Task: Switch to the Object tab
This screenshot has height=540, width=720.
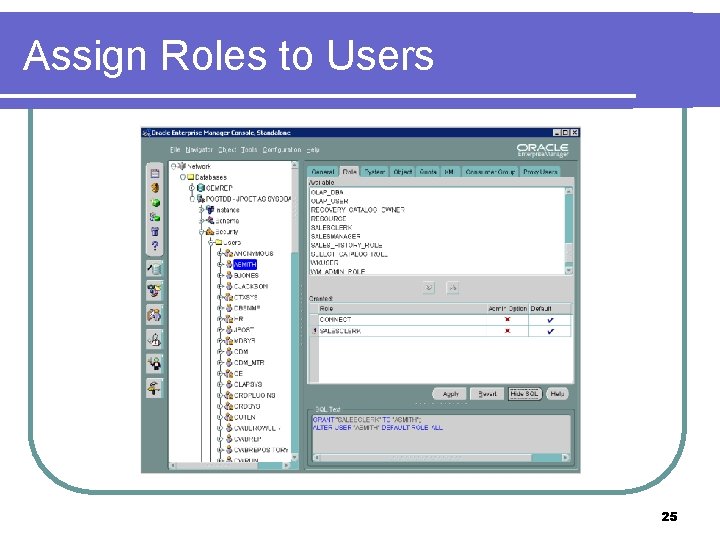Action: 403,172
